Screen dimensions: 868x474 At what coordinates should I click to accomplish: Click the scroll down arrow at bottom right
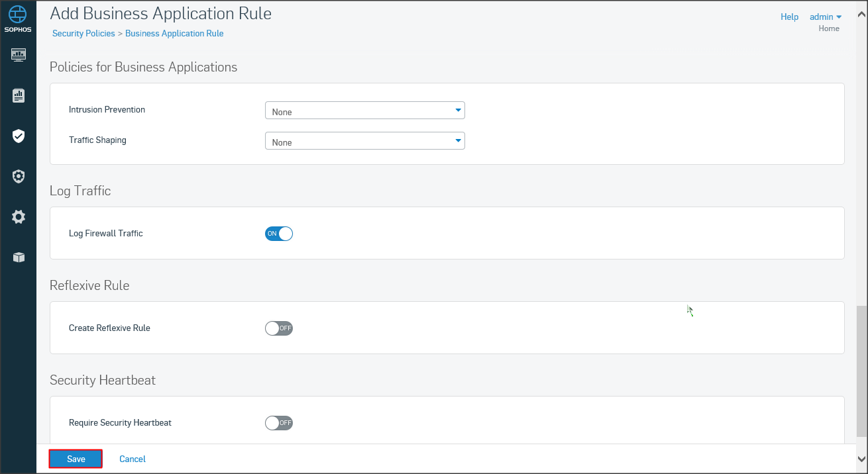(x=861, y=457)
